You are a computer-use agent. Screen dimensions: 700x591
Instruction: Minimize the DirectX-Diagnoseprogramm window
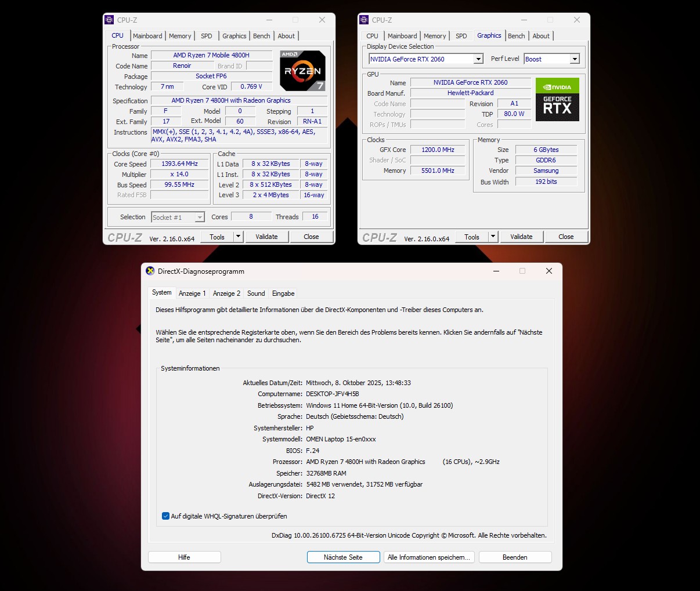click(x=496, y=271)
